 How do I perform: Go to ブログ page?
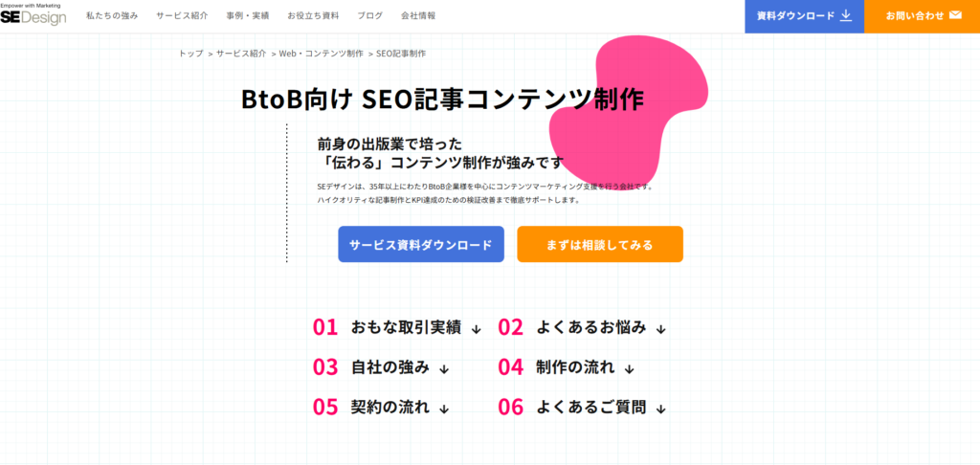tap(369, 16)
